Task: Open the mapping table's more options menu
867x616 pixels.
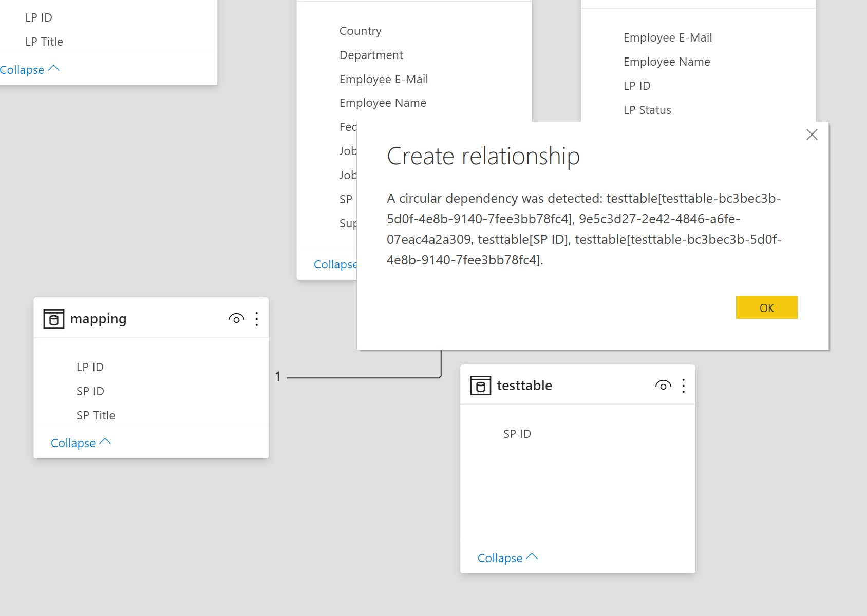Action: point(257,319)
